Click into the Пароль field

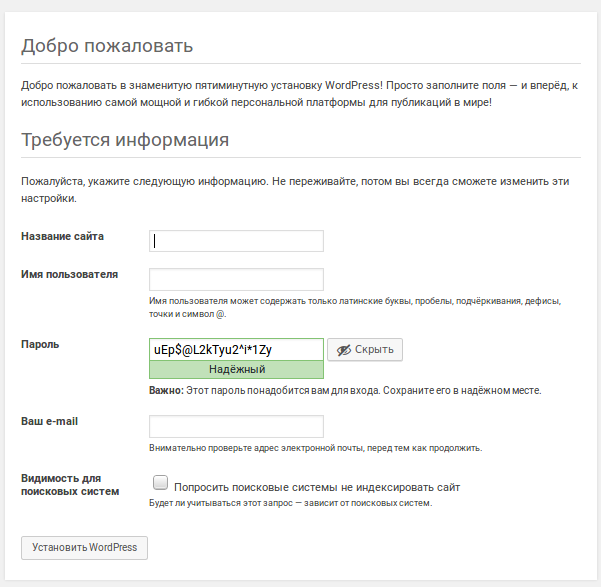coord(236,349)
